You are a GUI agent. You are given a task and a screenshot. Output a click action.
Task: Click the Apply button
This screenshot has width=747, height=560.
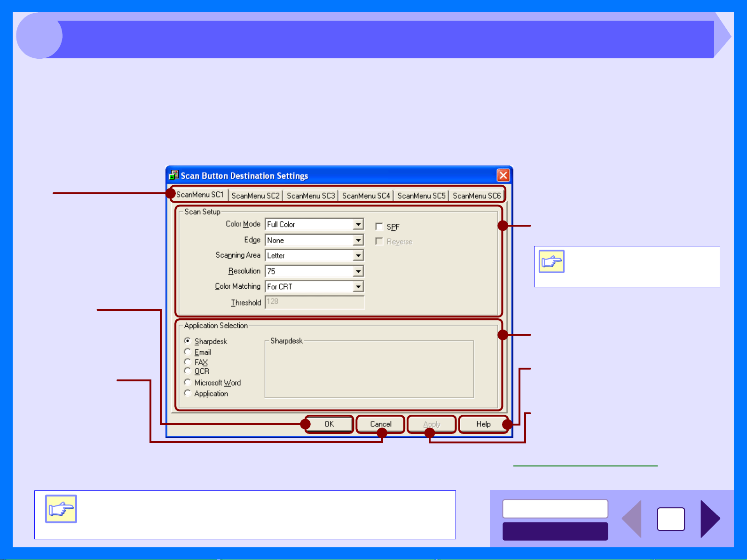tap(432, 424)
